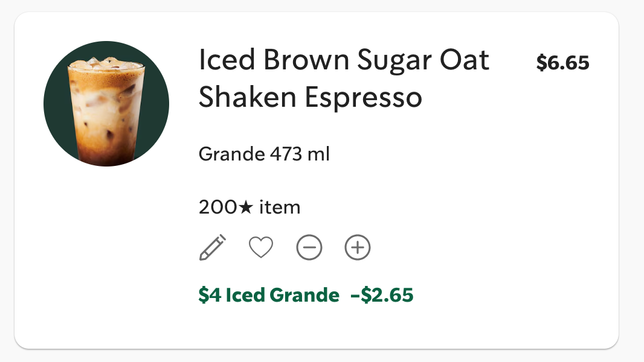Click the word Espresso in the item name
The image size is (644, 362).
(363, 97)
